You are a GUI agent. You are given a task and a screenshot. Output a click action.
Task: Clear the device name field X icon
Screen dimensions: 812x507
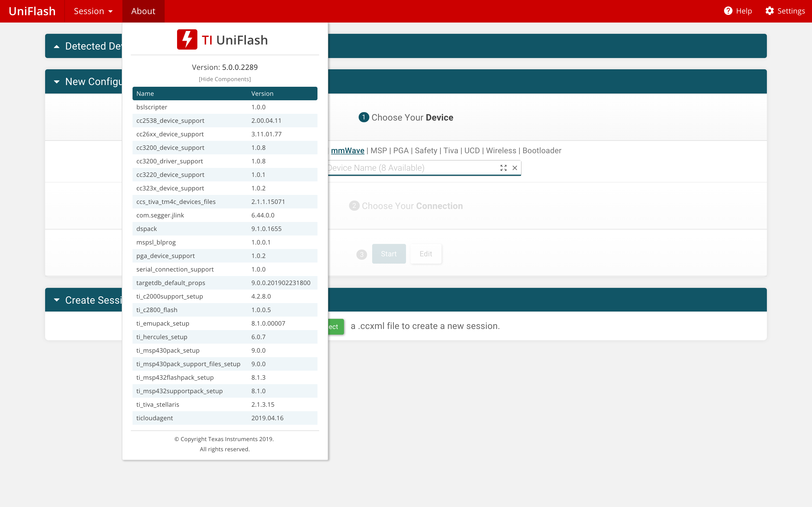point(515,168)
